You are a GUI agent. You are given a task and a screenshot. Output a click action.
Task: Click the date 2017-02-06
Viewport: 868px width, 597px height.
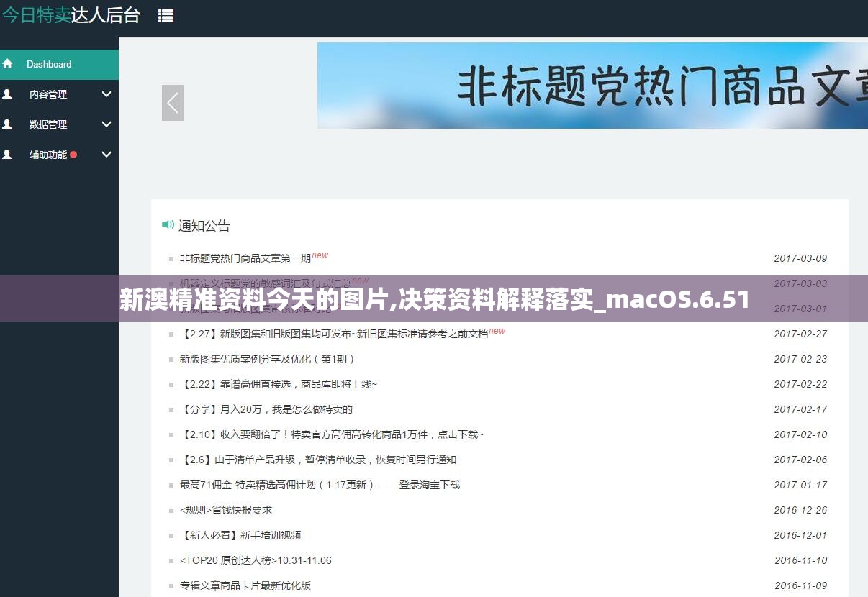click(x=800, y=460)
